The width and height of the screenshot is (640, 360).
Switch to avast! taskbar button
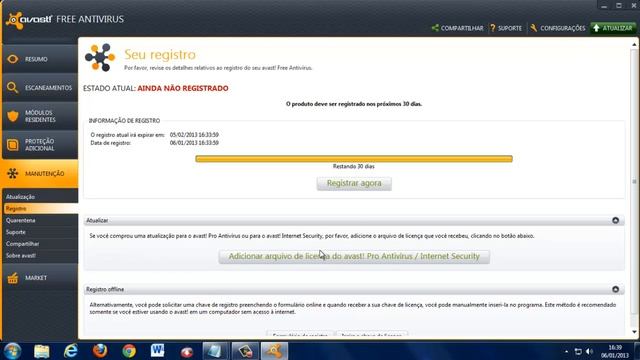tap(274, 351)
